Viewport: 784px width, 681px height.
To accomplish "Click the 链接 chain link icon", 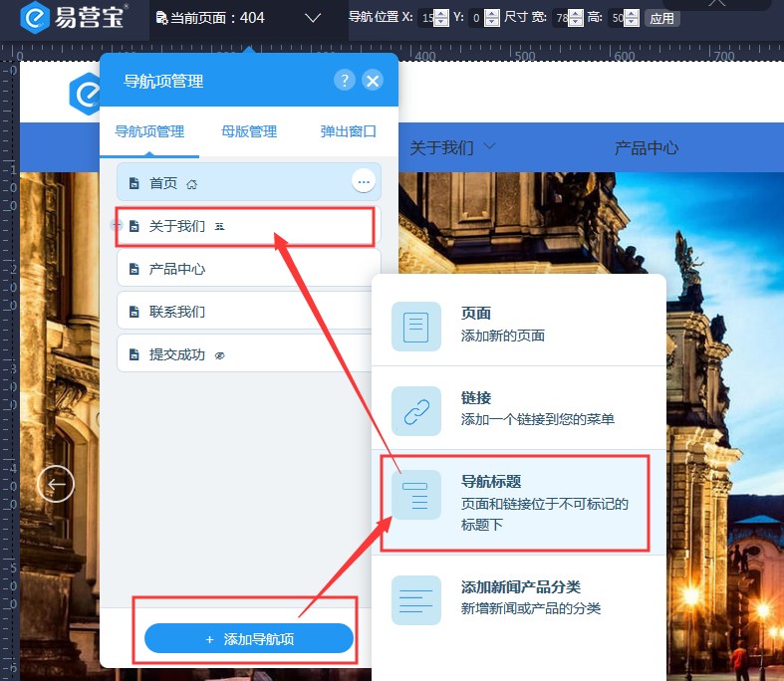I will [415, 411].
